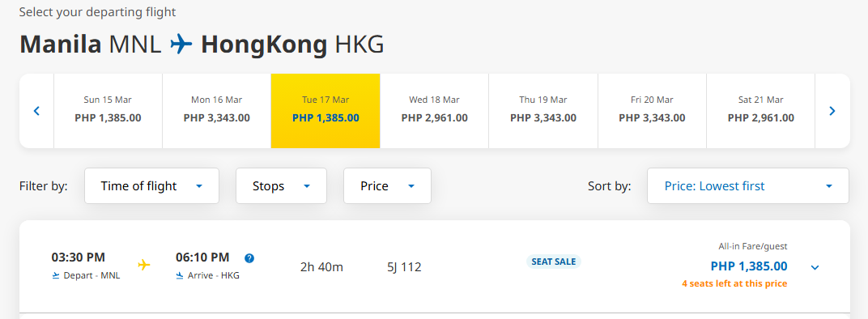Image resolution: width=868 pixels, height=319 pixels.
Task: Select the Sun 15 Mar date tab
Action: pos(108,111)
